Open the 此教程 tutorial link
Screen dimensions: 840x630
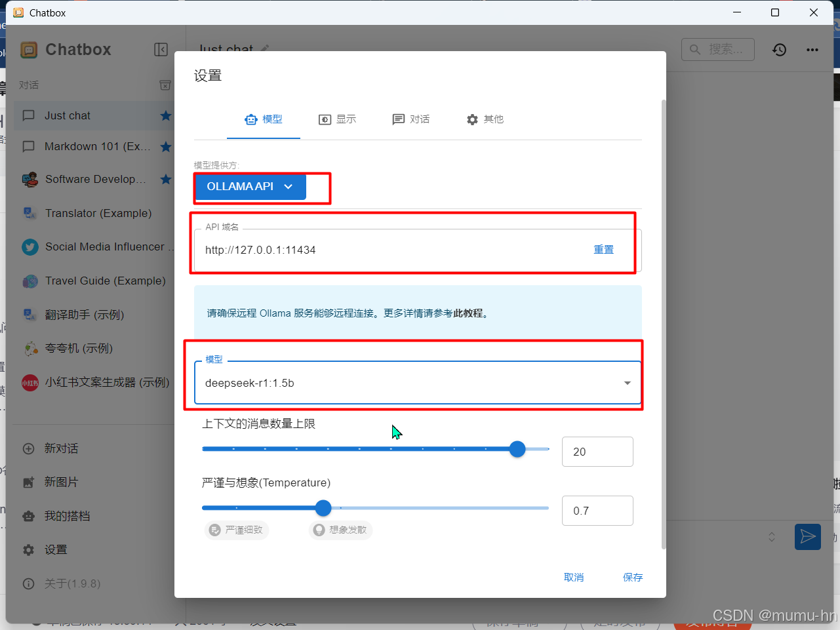point(468,313)
